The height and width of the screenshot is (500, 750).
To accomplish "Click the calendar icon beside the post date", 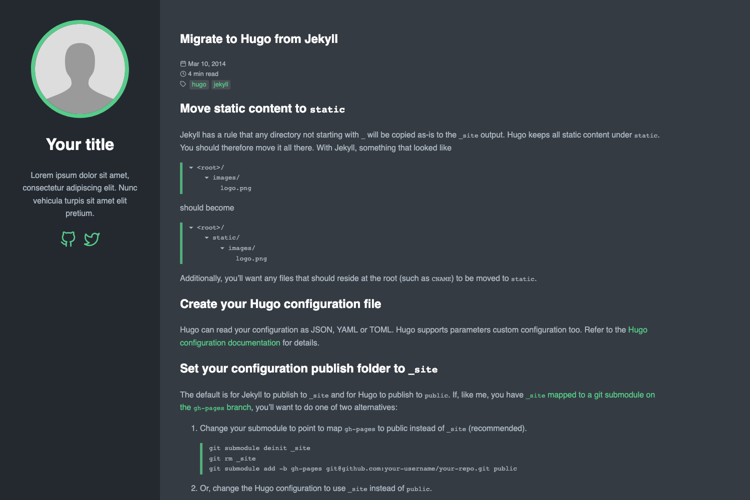I will coord(183,64).
